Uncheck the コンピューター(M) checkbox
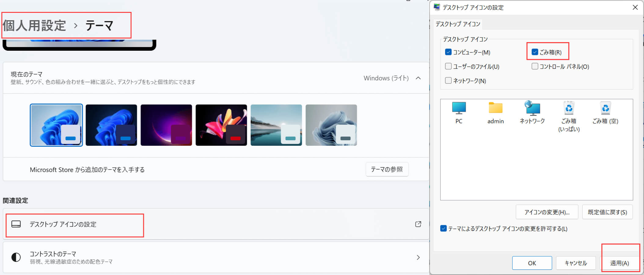 (448, 52)
